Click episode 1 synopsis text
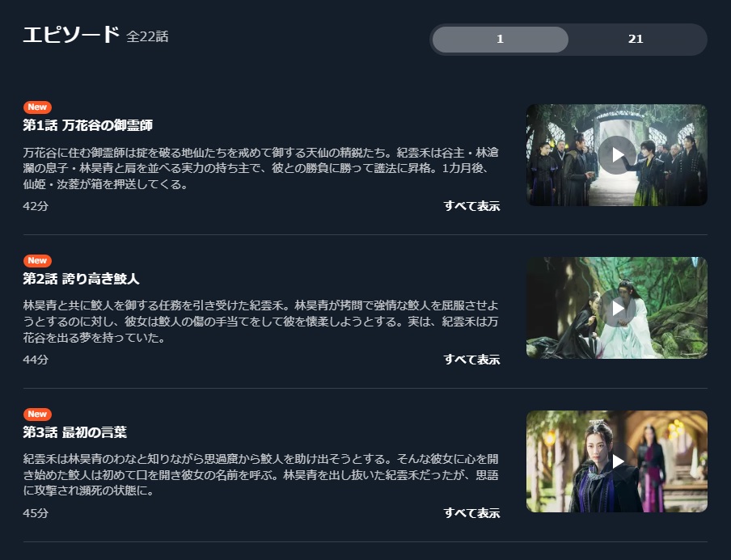This screenshot has height=560, width=731. coord(261,168)
